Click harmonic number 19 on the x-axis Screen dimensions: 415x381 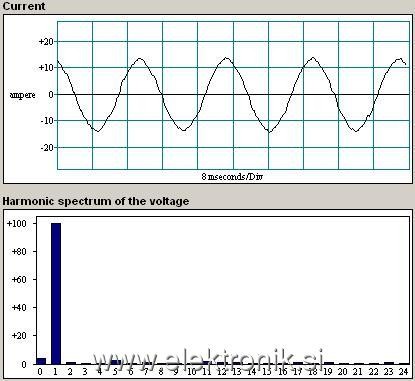tap(328, 371)
